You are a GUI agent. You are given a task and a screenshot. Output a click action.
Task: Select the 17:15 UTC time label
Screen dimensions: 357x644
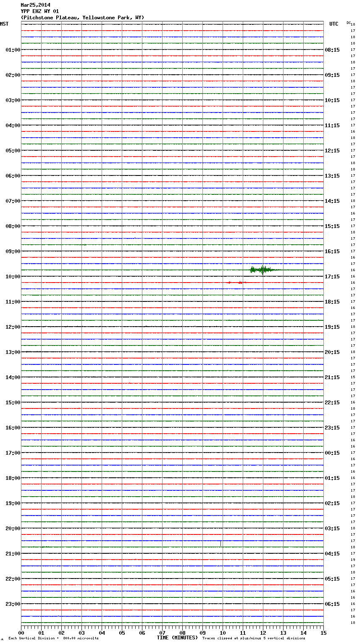332,277
